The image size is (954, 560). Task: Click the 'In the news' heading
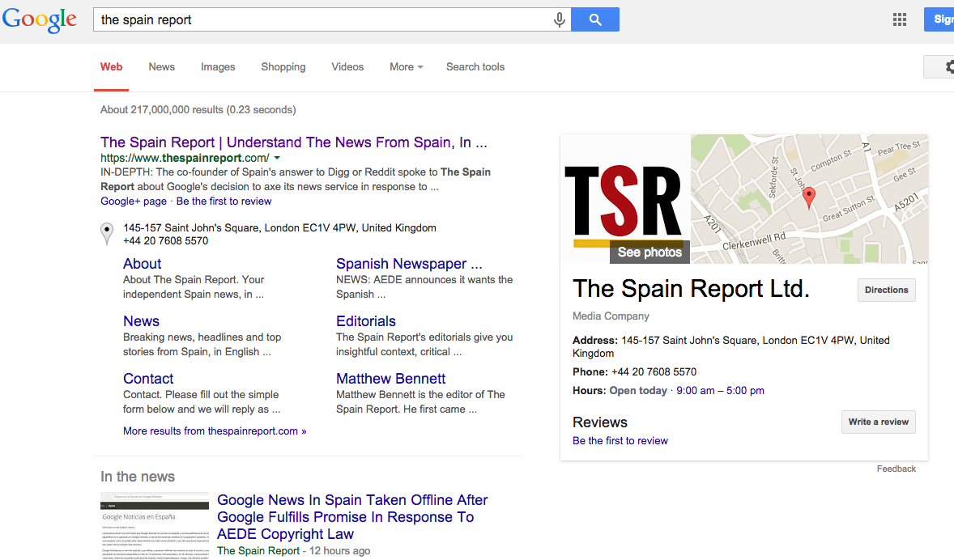pyautogui.click(x=138, y=477)
